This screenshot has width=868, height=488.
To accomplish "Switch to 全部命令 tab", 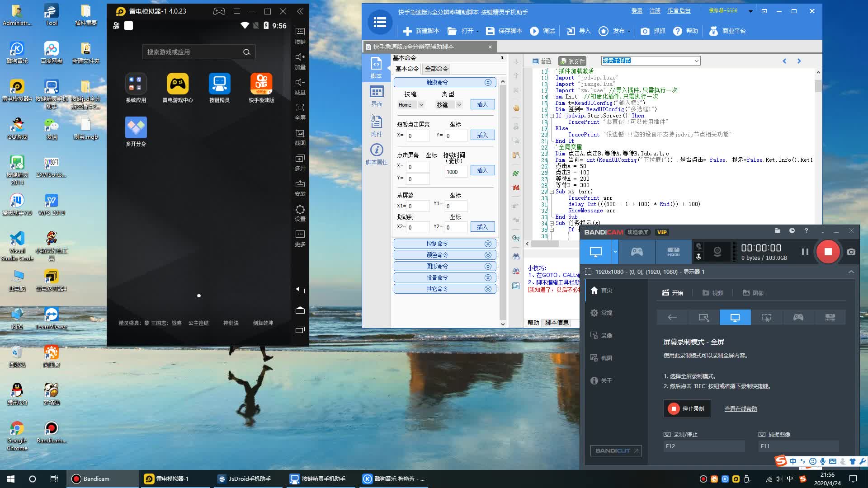I will (x=436, y=69).
